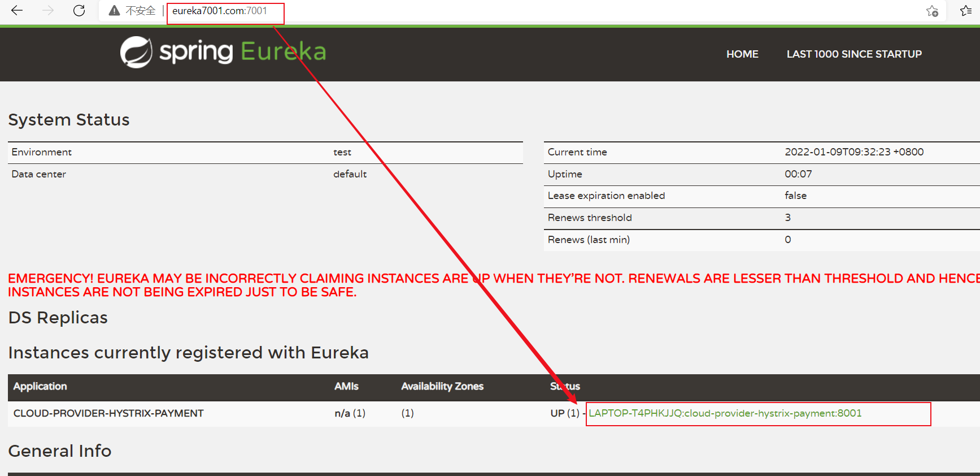Click the test environment value
Viewport: 980px width, 476px height.
tap(342, 152)
